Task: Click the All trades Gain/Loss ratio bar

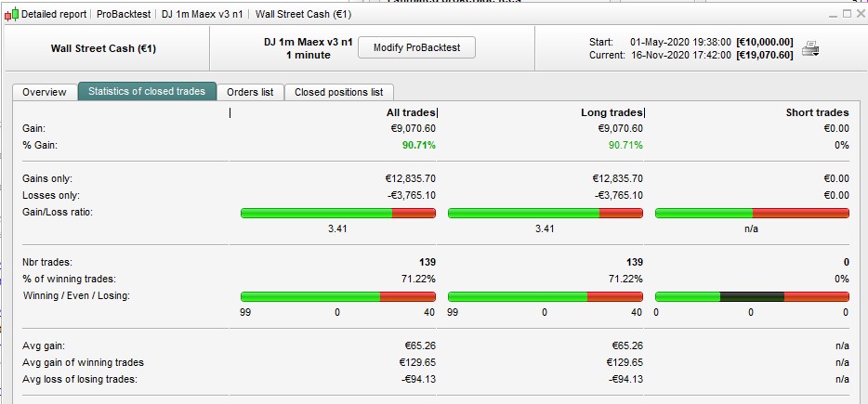Action: pyautogui.click(x=338, y=213)
